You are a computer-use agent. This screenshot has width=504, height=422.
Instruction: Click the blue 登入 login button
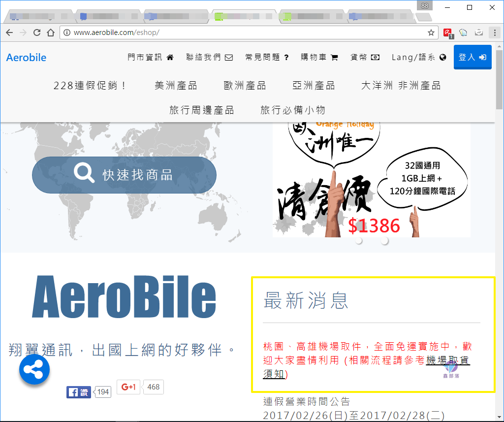pos(472,57)
